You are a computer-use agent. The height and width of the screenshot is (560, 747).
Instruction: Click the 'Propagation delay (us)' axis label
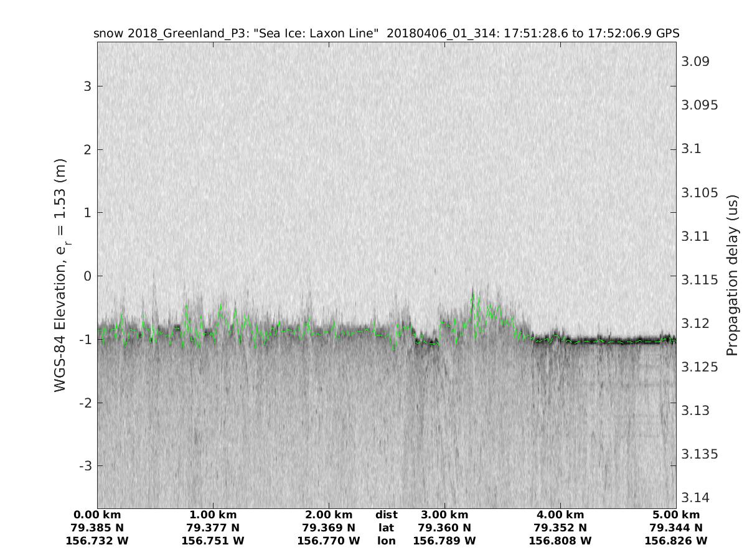[732, 275]
